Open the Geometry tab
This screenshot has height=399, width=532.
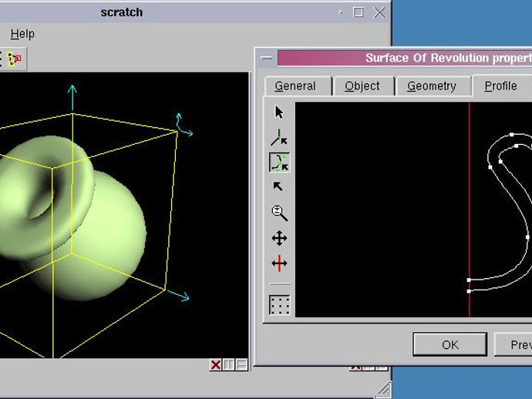click(432, 86)
